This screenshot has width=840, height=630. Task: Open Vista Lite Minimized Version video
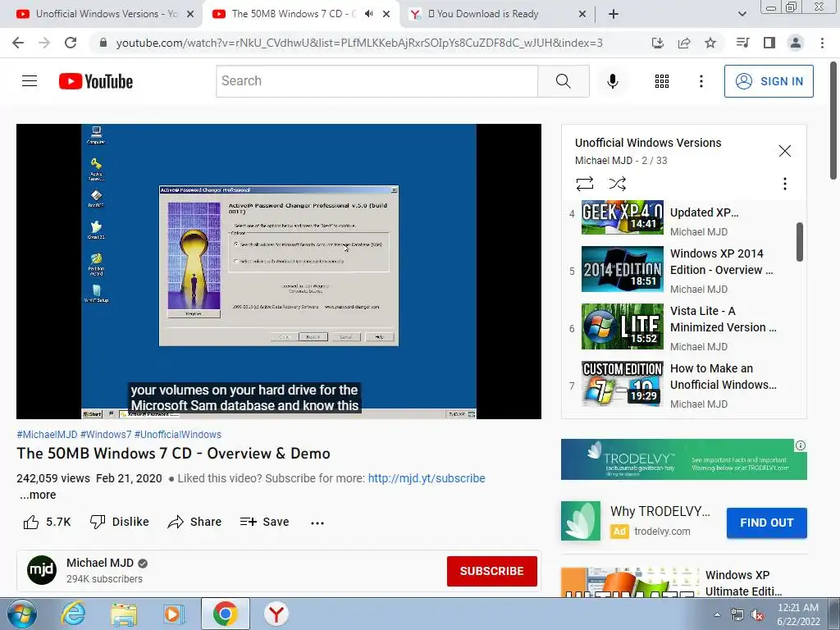[680, 326]
